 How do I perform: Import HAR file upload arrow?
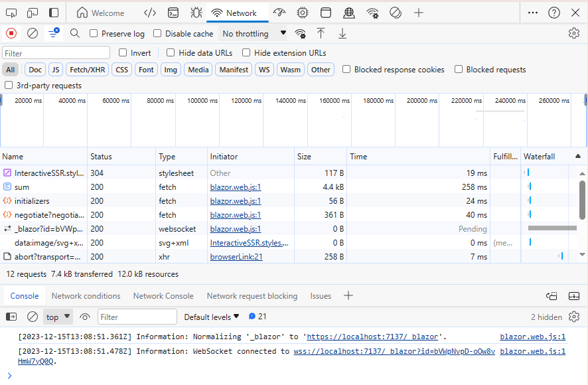click(321, 34)
